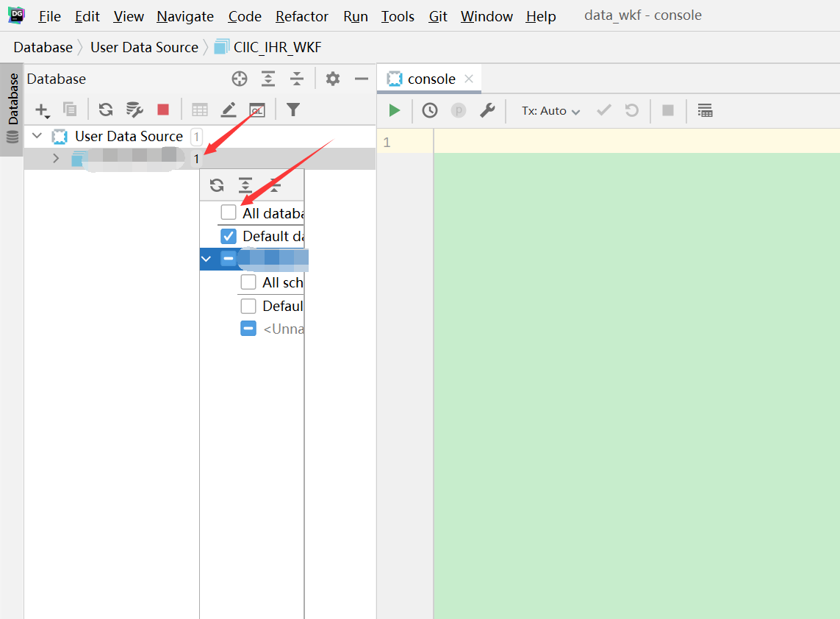Browse query history clock icon
840x619 pixels.
(x=430, y=110)
